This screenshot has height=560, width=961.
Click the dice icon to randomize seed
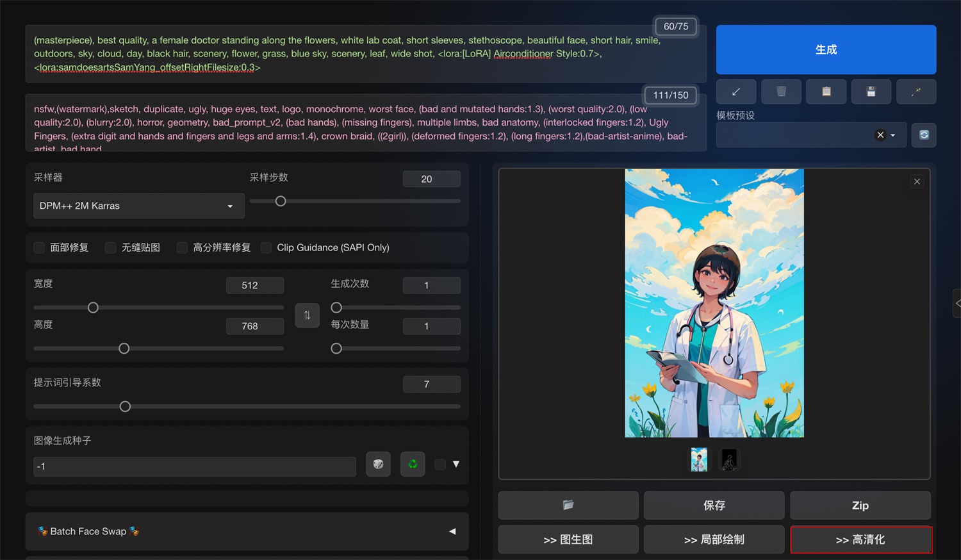378,464
